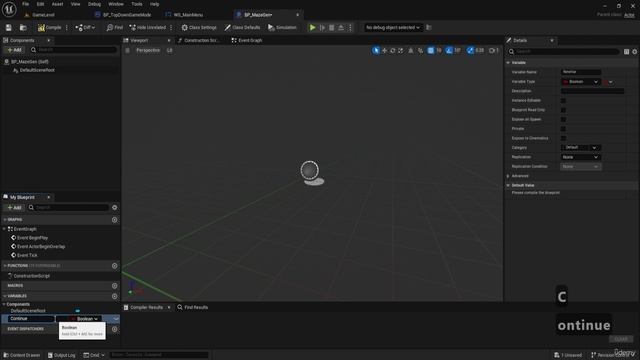Click the Browse to asset icon

coord(23,28)
